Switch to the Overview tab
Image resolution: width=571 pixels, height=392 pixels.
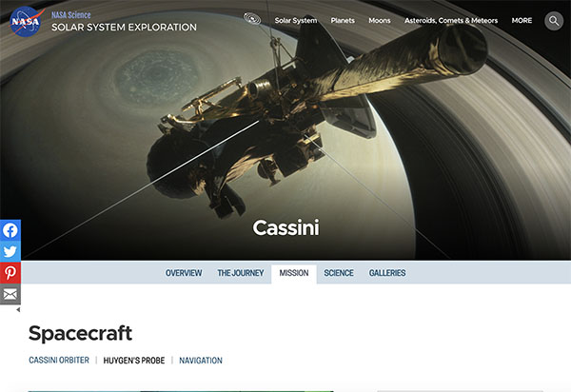click(184, 273)
